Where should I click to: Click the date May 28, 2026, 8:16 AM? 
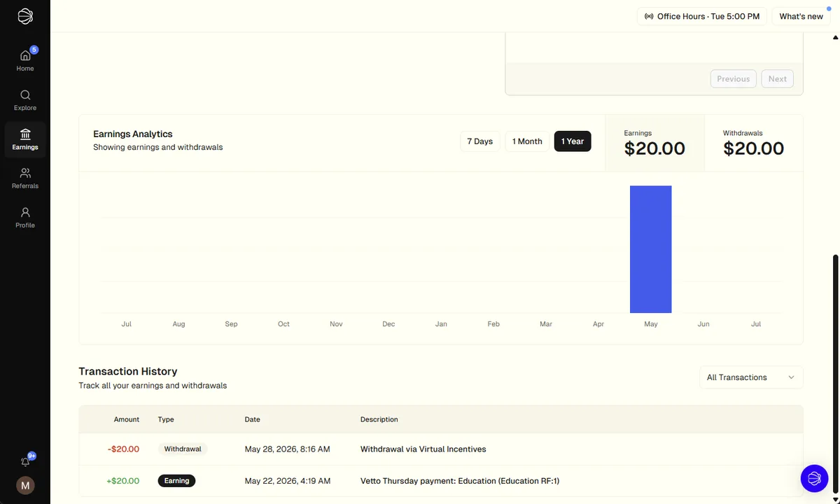[287, 449]
